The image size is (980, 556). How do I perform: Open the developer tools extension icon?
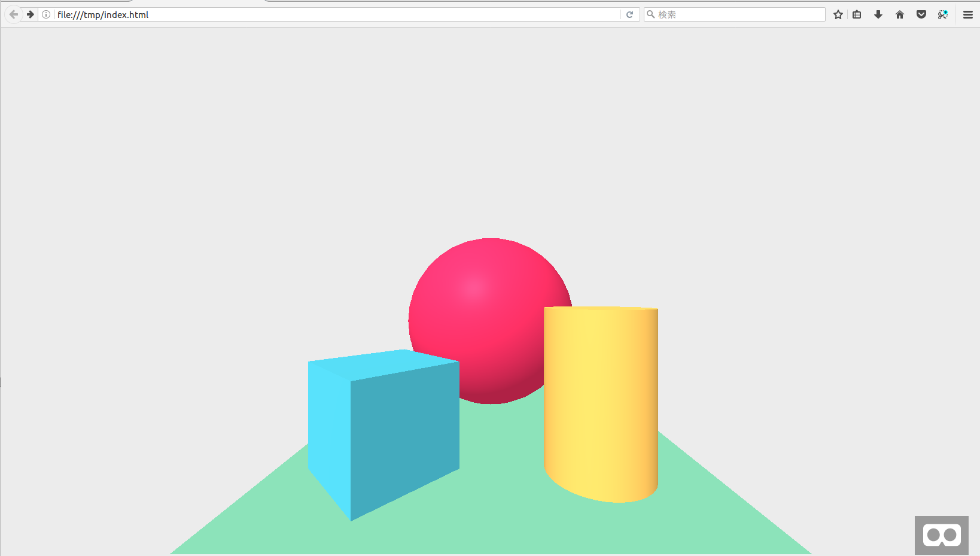[943, 14]
